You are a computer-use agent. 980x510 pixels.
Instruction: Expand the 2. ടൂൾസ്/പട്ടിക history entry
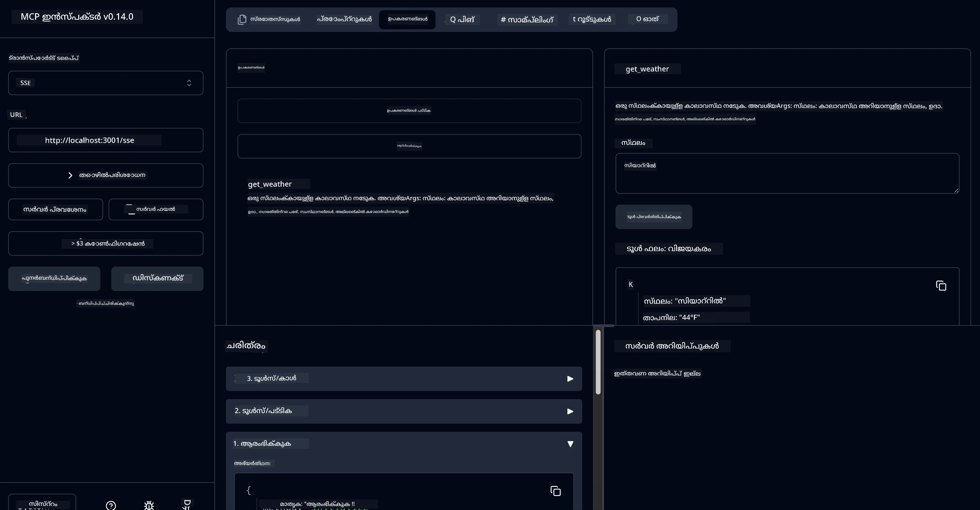point(404,411)
